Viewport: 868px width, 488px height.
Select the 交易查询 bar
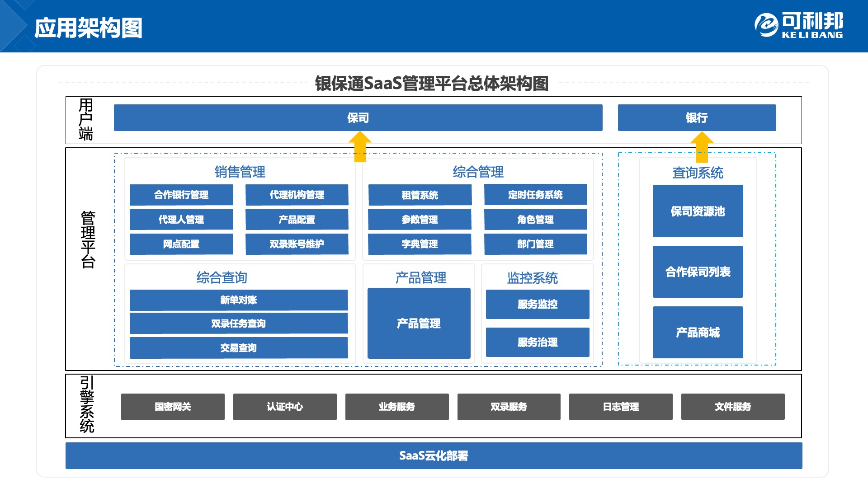tap(238, 348)
